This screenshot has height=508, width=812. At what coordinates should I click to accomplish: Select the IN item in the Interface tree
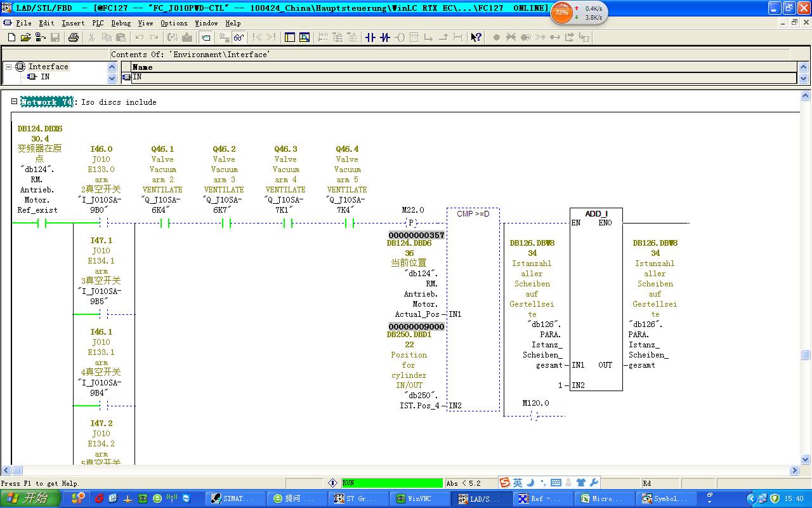[x=44, y=77]
